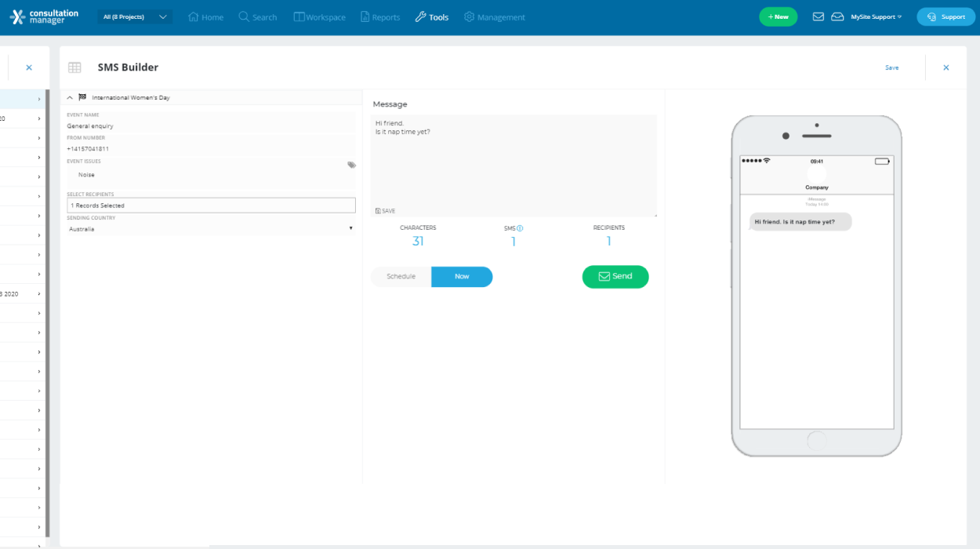The height and width of the screenshot is (549, 980).
Task: Close the SMS Builder panel
Action: (x=946, y=67)
